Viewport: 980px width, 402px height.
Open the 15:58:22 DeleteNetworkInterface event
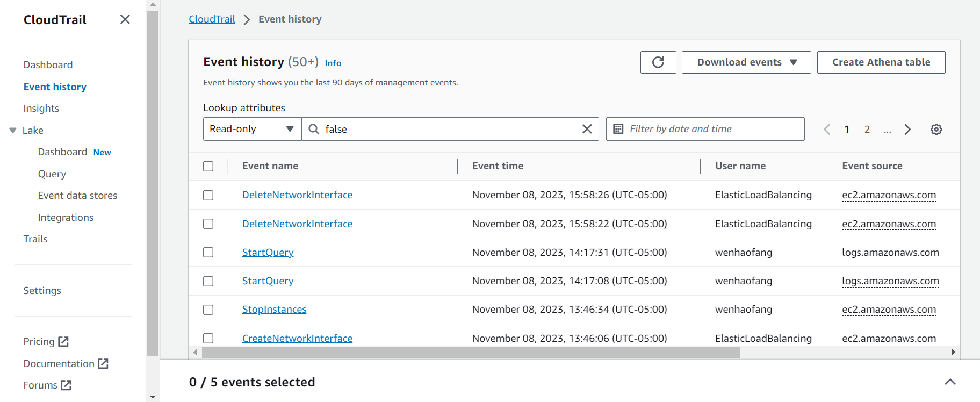(297, 224)
